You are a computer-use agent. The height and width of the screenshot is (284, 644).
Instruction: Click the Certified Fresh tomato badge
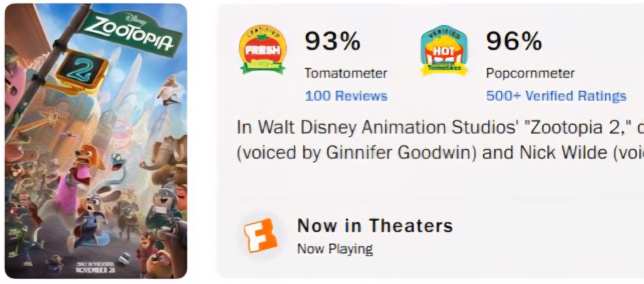click(263, 50)
